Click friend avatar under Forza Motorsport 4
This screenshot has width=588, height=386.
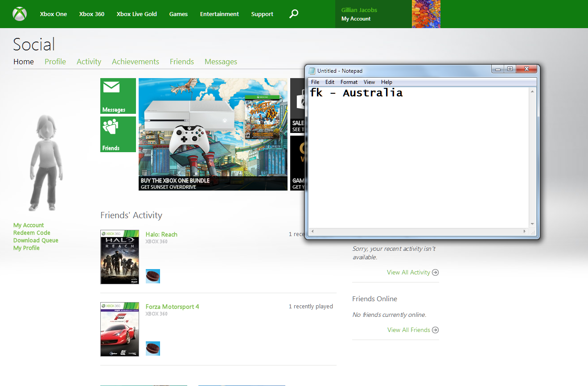click(x=153, y=349)
